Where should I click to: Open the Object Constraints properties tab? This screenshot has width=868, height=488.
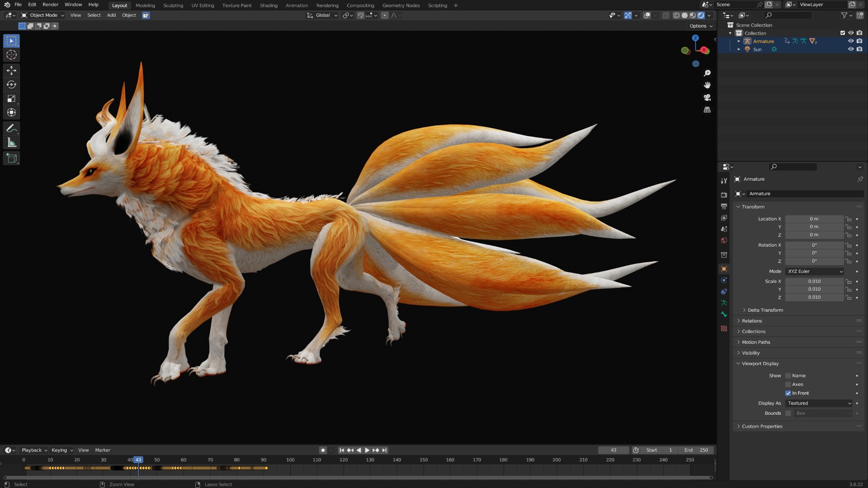pyautogui.click(x=724, y=291)
